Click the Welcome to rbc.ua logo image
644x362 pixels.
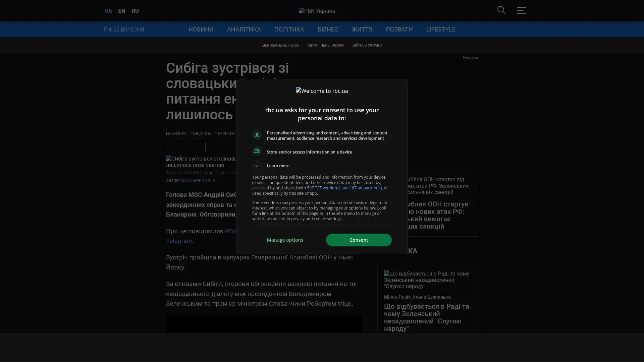322,91
